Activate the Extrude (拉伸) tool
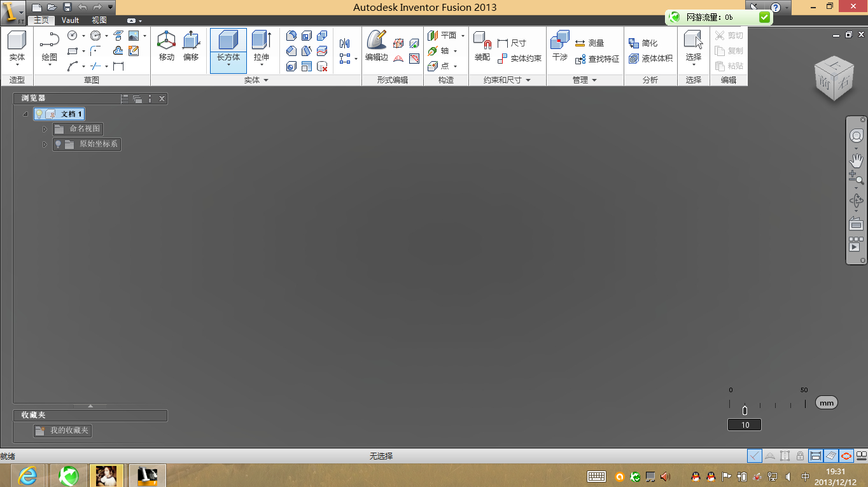The width and height of the screenshot is (868, 487). point(262,46)
